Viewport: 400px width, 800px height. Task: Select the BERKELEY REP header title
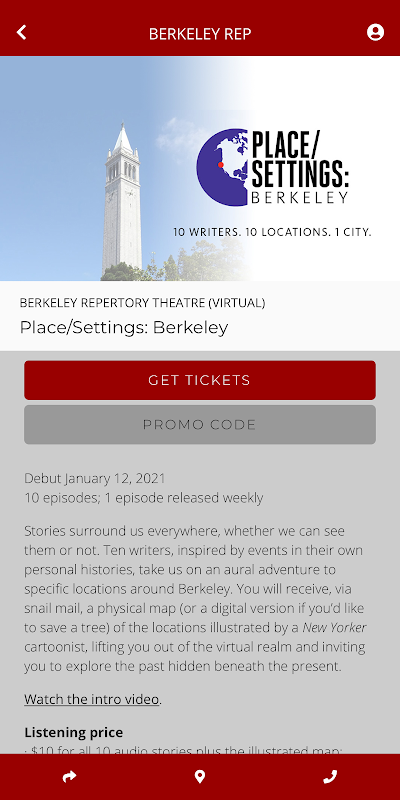[x=200, y=34]
